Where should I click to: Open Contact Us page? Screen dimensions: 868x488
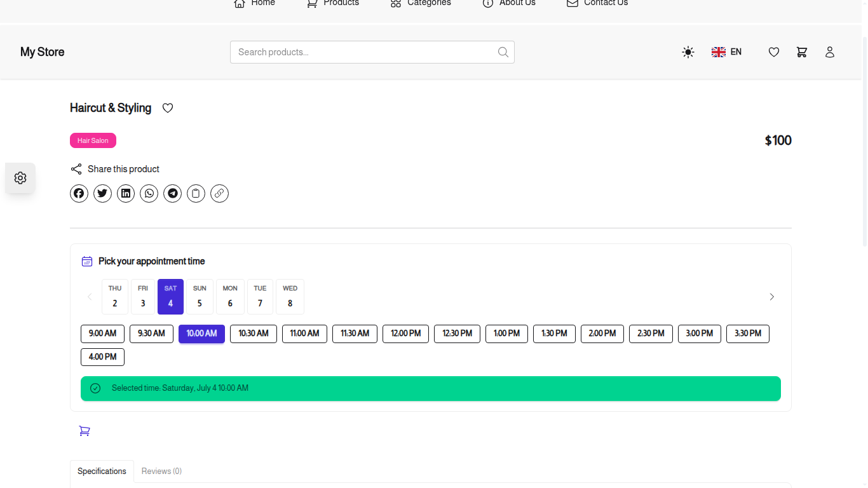pyautogui.click(x=597, y=3)
